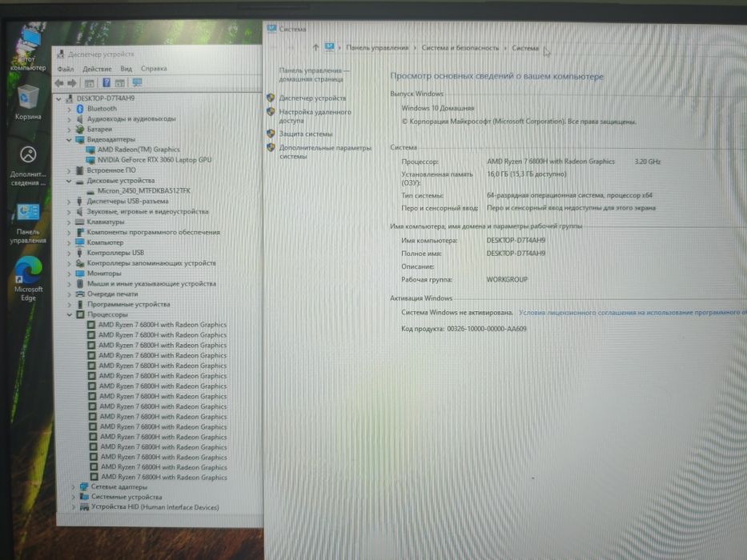Click the Очереди печати printer icon
The height and width of the screenshot is (560, 747).
click(79, 294)
